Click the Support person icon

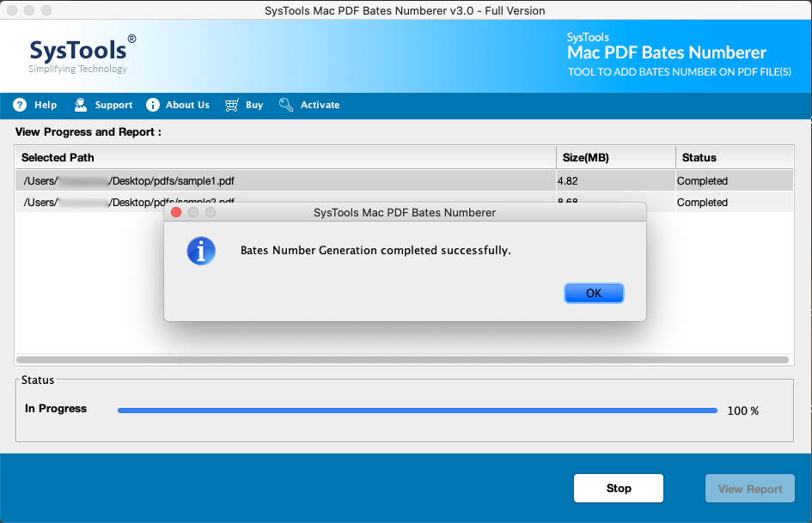pyautogui.click(x=80, y=105)
